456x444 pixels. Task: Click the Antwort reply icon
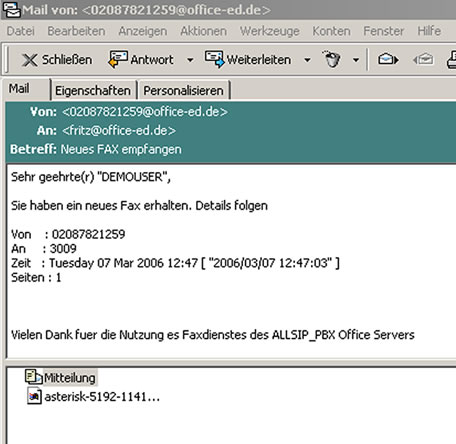pyautogui.click(x=118, y=59)
